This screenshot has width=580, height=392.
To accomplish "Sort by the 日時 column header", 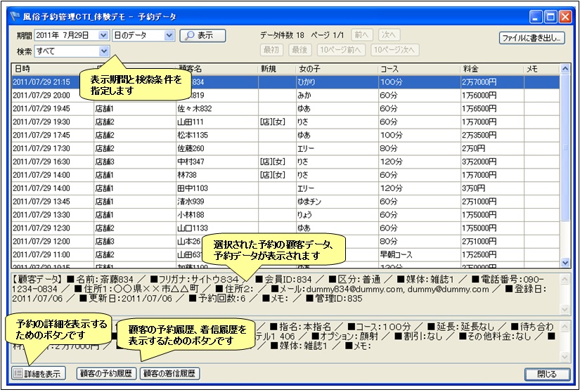I will (x=52, y=69).
